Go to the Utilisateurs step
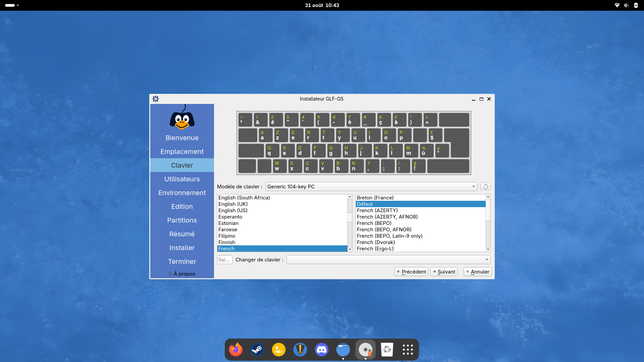The height and width of the screenshot is (362, 644). tap(182, 179)
